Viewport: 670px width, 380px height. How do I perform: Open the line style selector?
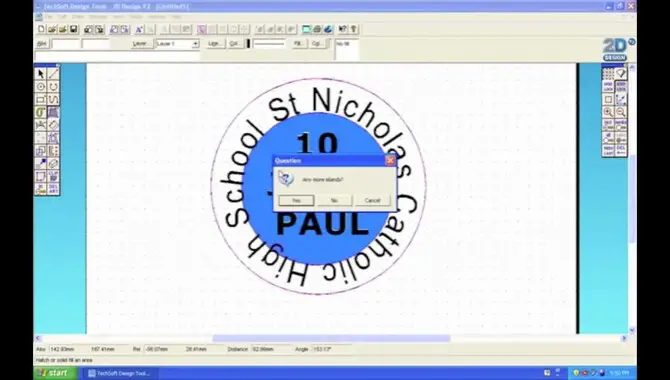[x=269, y=44]
